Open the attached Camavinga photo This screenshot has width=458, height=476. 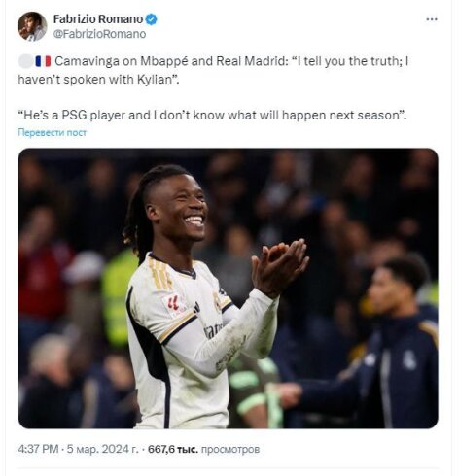point(229,289)
